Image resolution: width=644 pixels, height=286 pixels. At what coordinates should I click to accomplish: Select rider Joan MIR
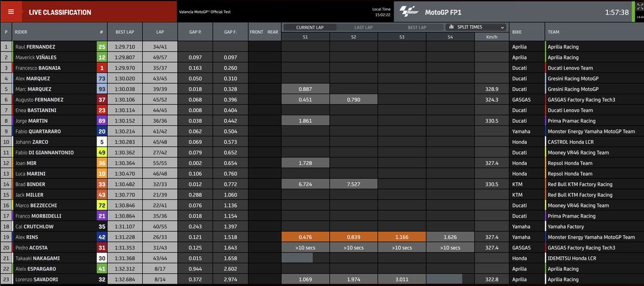(26, 163)
